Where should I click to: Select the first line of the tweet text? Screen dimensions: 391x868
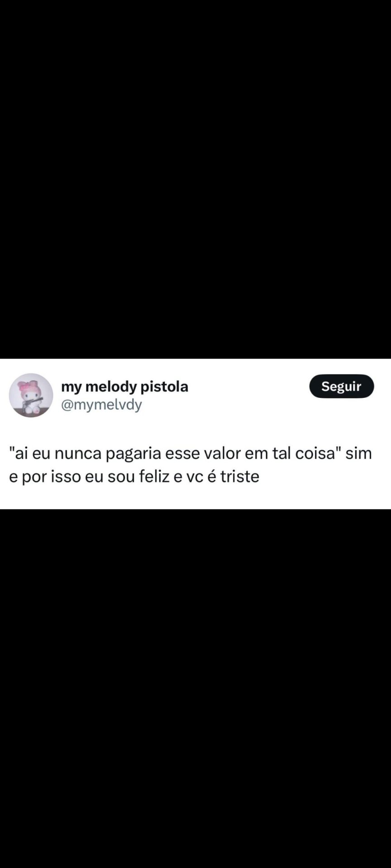(191, 453)
